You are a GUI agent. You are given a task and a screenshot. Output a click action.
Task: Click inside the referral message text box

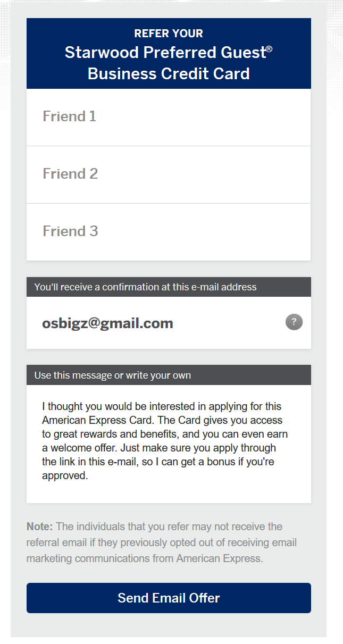pos(168,441)
